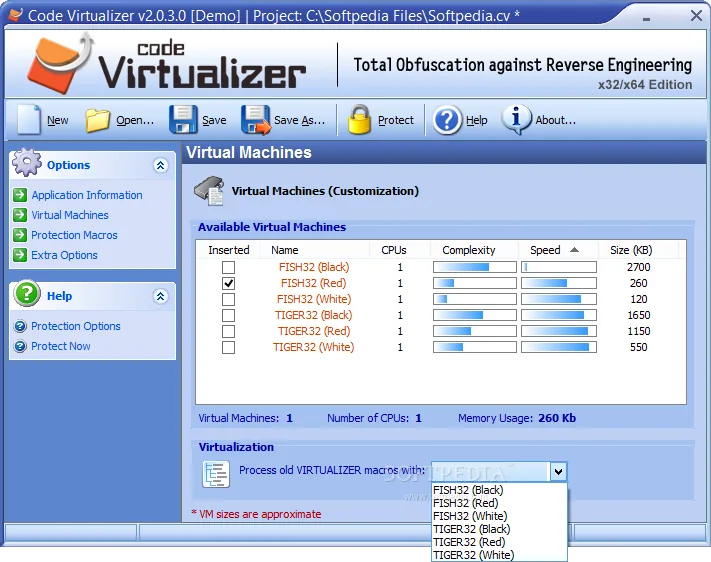This screenshot has height=562, width=711.
Task: Click the About info bubble icon
Action: click(x=516, y=120)
